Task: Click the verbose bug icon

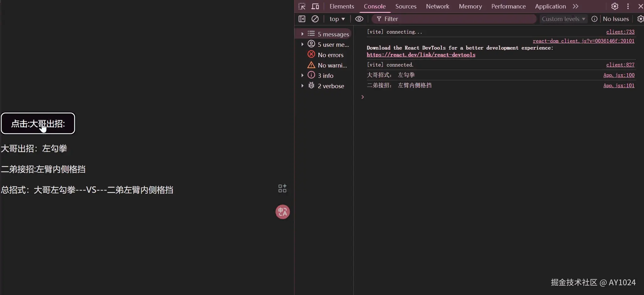Action: coord(311,85)
